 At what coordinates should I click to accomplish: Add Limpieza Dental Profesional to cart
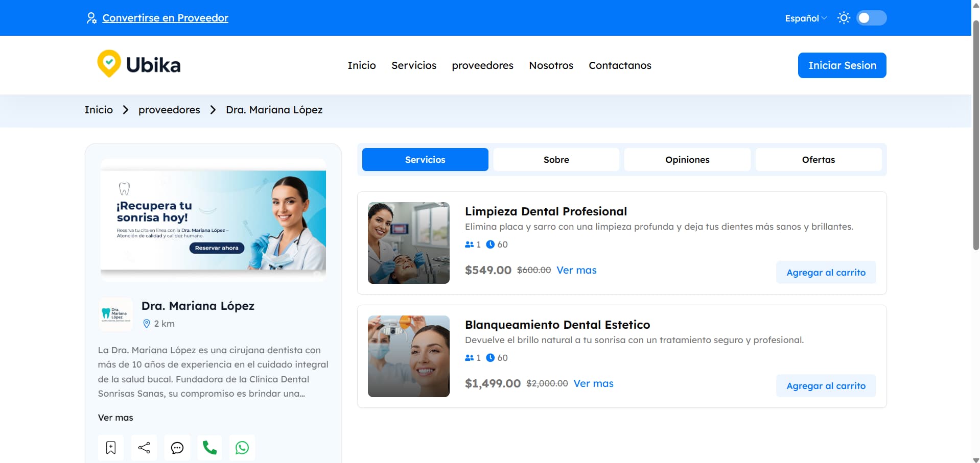[825, 272]
